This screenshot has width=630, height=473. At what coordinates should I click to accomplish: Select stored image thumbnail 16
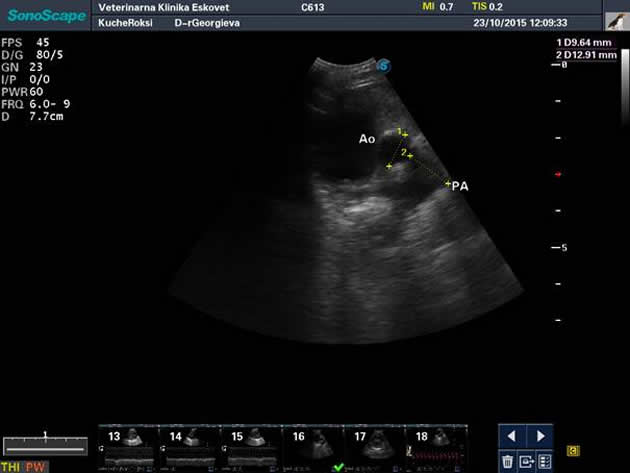click(313, 448)
